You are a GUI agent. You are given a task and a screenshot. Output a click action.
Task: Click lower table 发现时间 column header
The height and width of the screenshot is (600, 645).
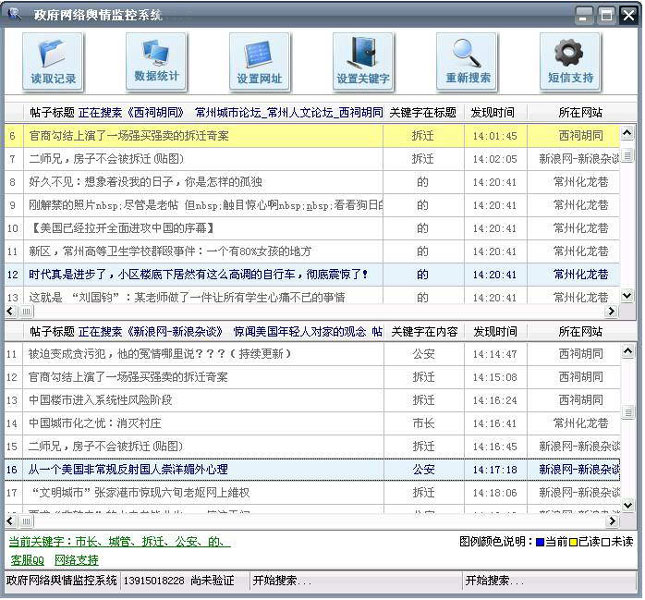[x=496, y=331]
